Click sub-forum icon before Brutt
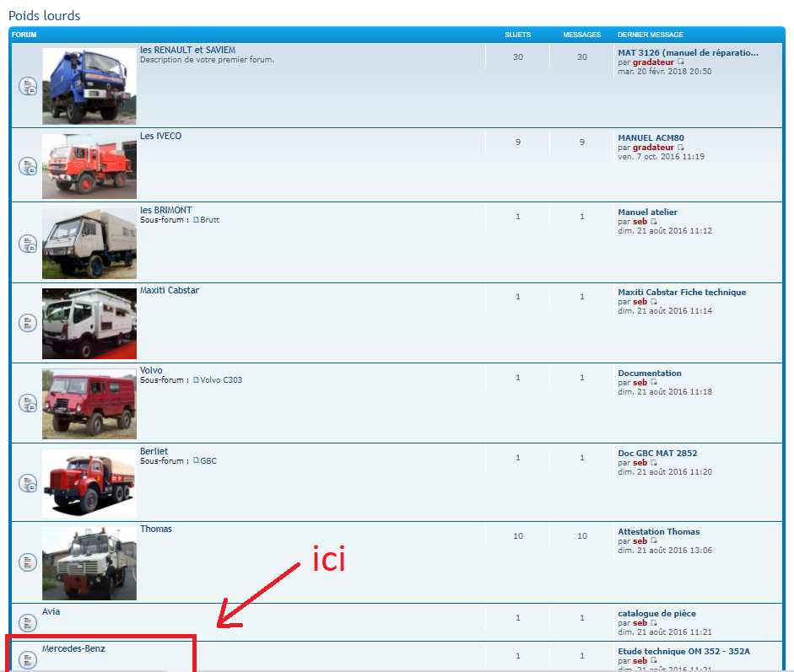The width and height of the screenshot is (794, 672). tap(196, 220)
